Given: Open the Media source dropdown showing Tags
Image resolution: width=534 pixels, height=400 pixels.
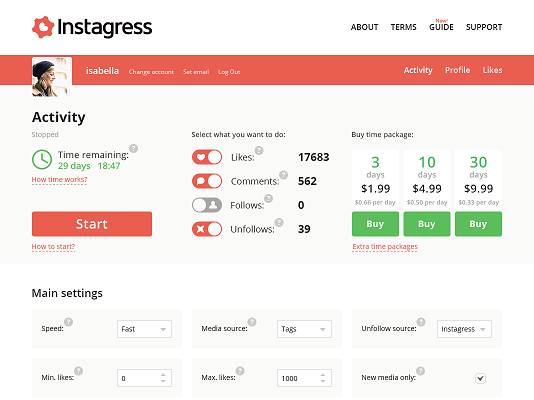Looking at the screenshot, I should coord(304,329).
